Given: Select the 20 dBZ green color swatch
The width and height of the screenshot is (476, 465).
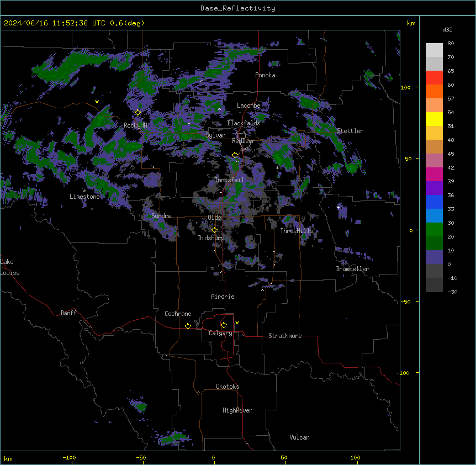Looking at the screenshot, I should [x=434, y=230].
